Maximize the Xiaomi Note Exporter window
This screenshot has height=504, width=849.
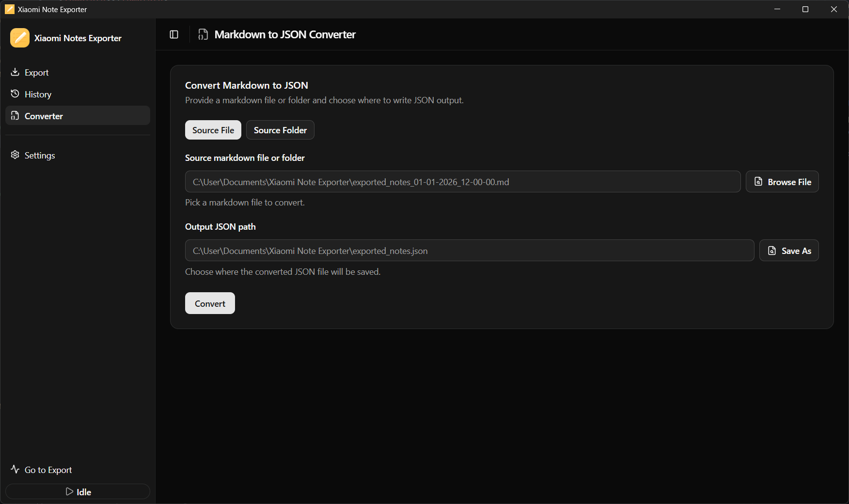point(805,9)
